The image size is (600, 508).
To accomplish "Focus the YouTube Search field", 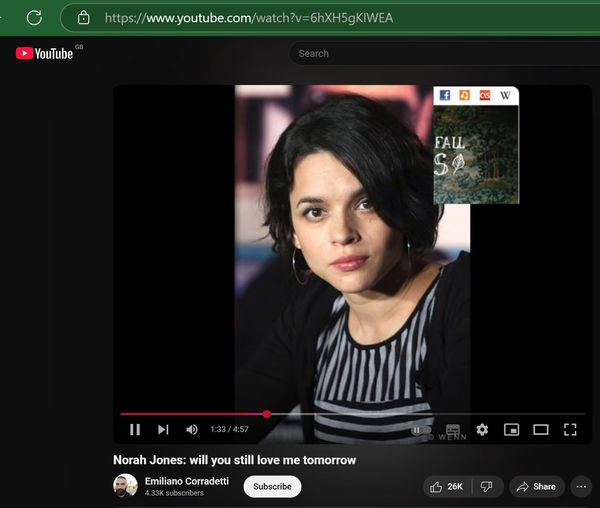I will click(x=444, y=54).
